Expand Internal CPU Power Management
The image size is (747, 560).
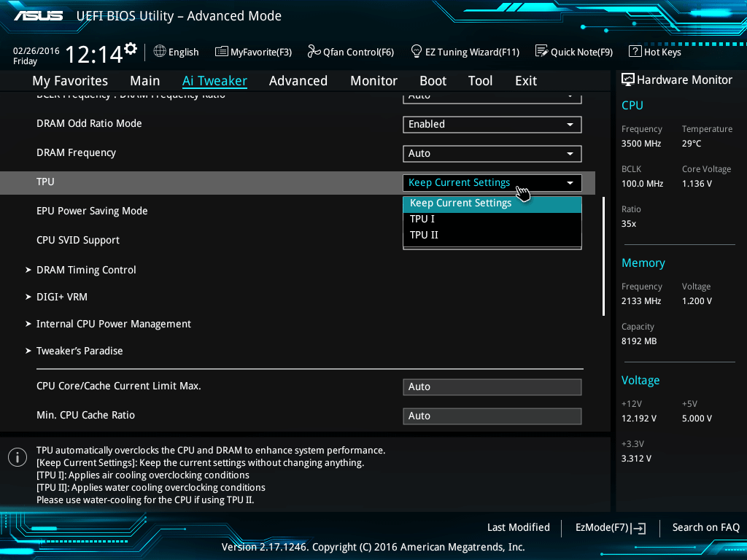113,324
